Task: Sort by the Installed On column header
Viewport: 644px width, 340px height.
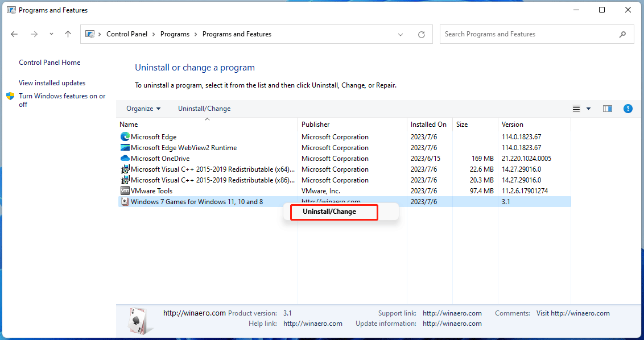Action: (x=430, y=125)
